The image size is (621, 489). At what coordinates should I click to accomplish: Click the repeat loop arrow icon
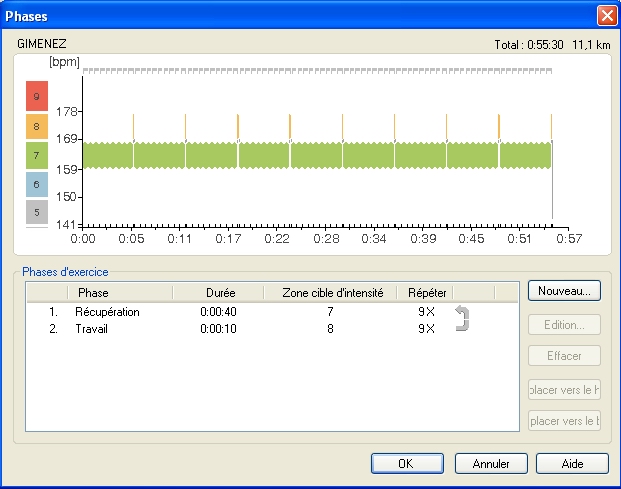coord(462,319)
